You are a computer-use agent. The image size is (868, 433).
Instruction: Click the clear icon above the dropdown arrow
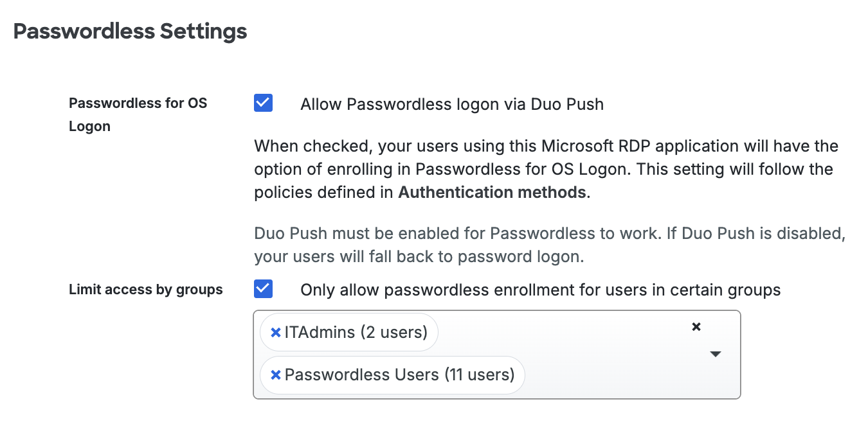coord(696,327)
